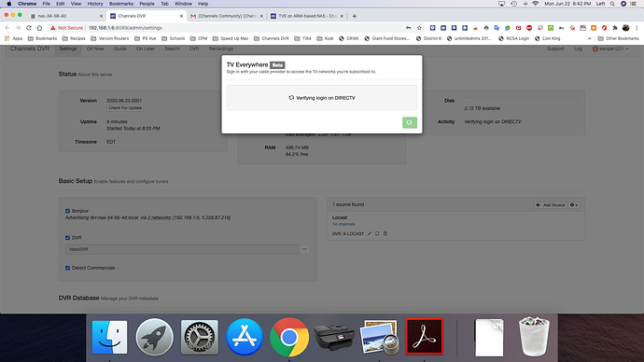The height and width of the screenshot is (362, 644).
Task: Click the refresh icon beside DVR: X-LOCAST
Action: point(377,233)
